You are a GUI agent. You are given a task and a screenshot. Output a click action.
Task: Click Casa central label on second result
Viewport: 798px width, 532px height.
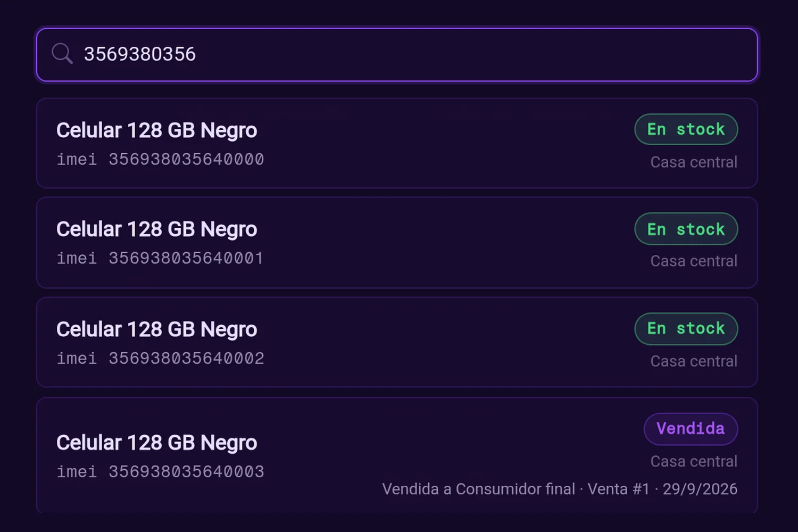tap(694, 261)
